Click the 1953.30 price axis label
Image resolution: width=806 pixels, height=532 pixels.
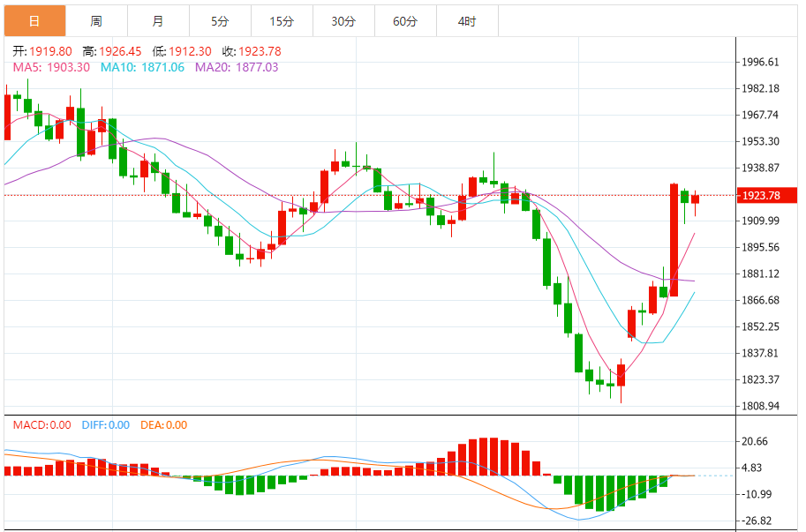coord(760,141)
